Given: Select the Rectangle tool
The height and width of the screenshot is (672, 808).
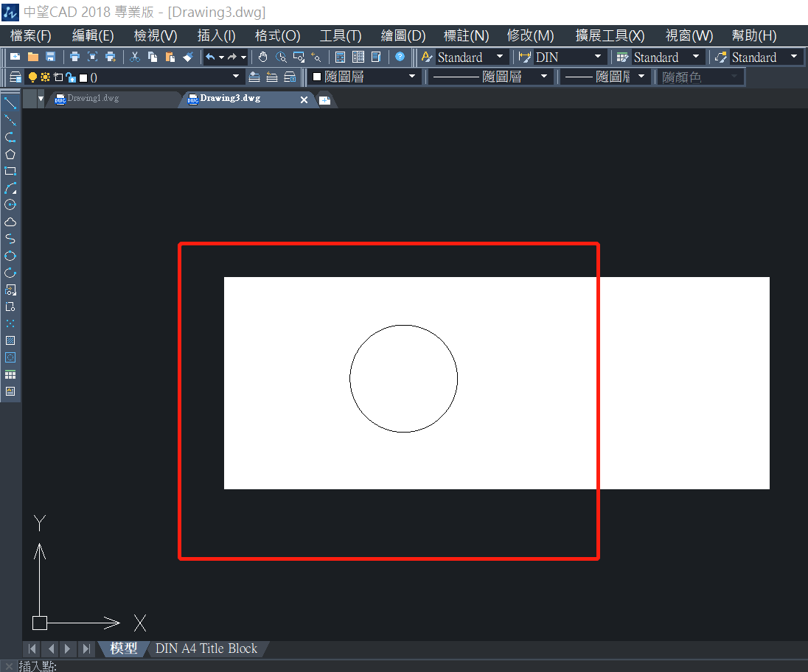Looking at the screenshot, I should coord(10,171).
